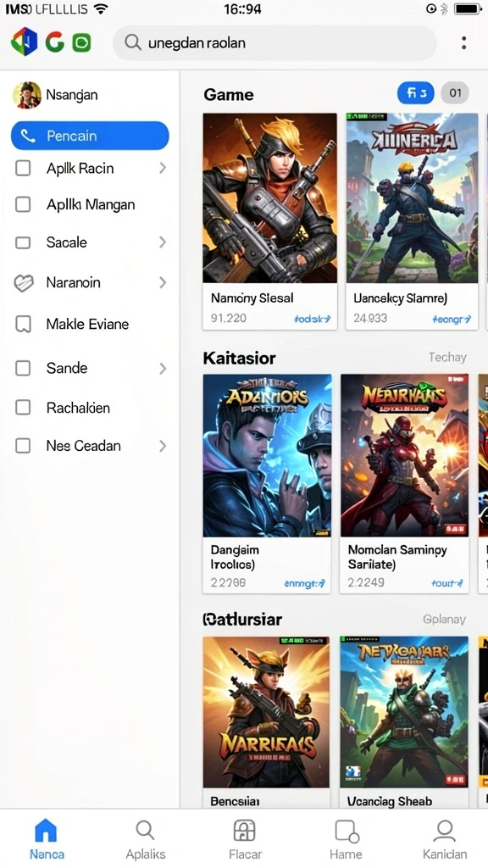
Task: Open the Nomclan Saminpy Sariiate cover
Action: pyautogui.click(x=404, y=455)
